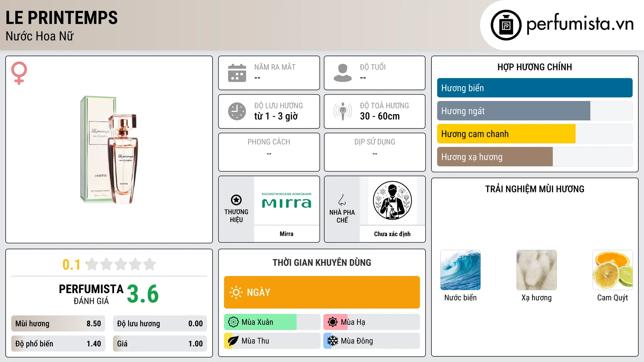The height and width of the screenshot is (362, 644).
Task: Select the Nước biển note image
Action: [460, 270]
